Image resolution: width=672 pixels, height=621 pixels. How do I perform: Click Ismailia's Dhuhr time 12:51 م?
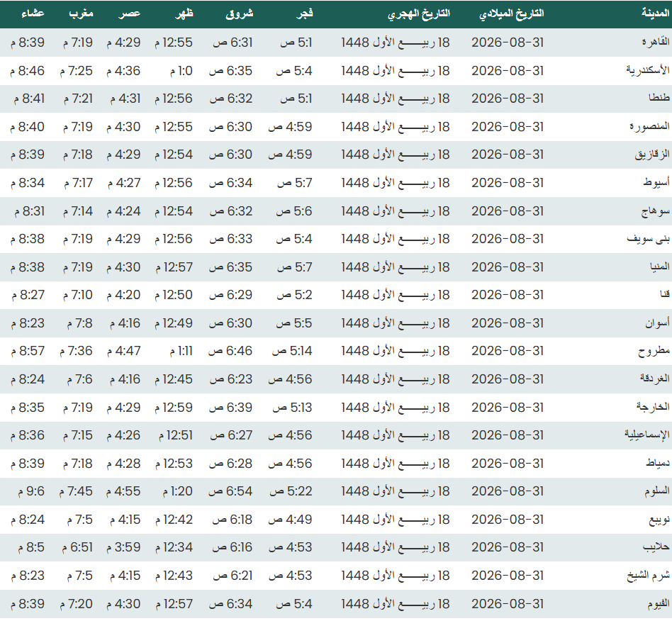click(176, 435)
